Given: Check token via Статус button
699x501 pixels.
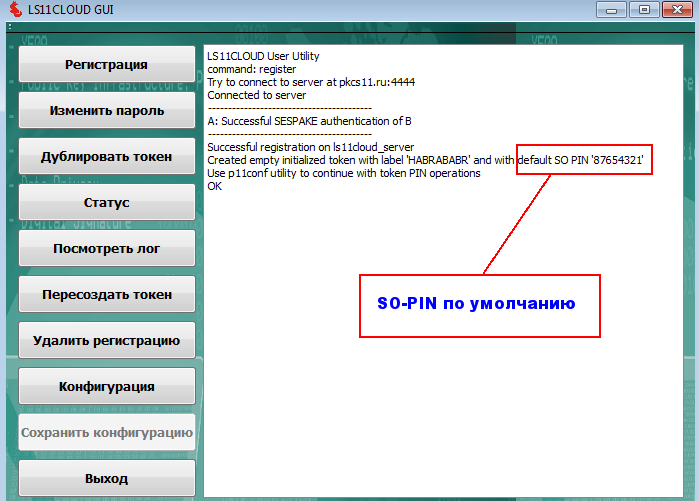Looking at the screenshot, I should click(107, 202).
